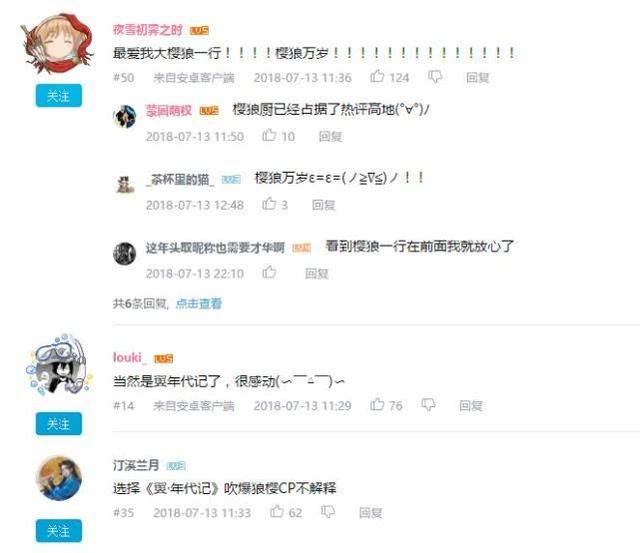
Task: Follow the user 汀溪兰月
Action: [x=58, y=531]
